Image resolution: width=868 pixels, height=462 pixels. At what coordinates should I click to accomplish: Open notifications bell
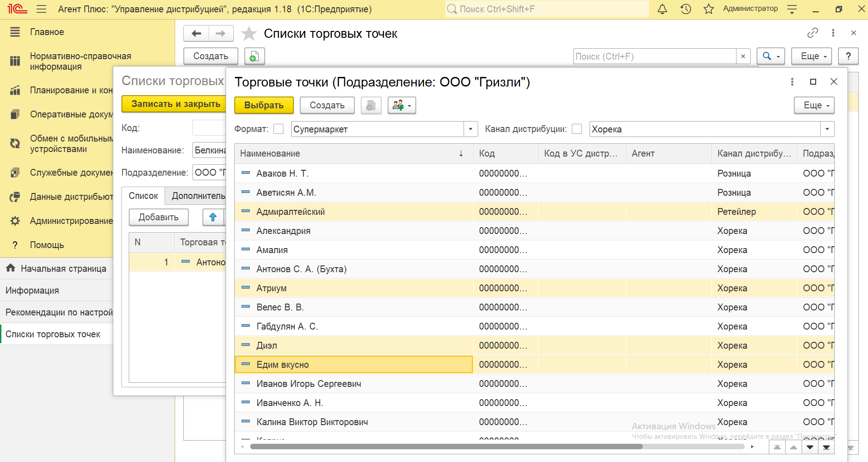[662, 9]
